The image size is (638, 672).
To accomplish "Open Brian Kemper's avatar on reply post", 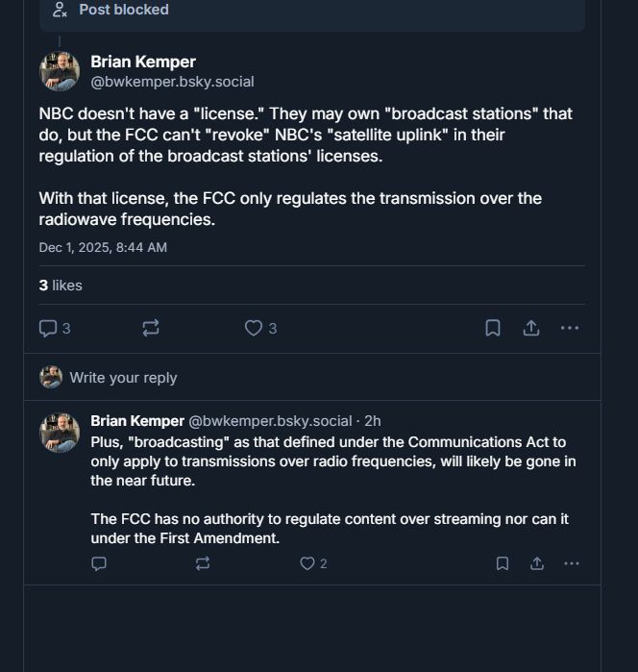I will click(x=60, y=433).
